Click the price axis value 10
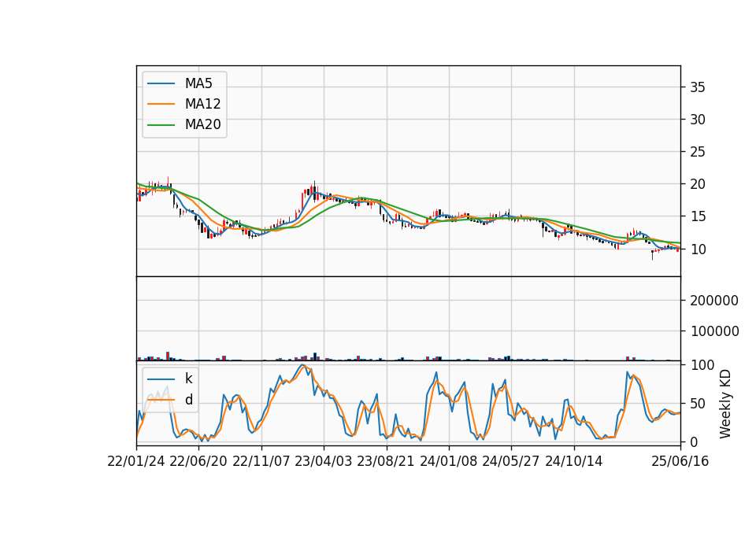This screenshot has width=756, height=543. tap(698, 249)
